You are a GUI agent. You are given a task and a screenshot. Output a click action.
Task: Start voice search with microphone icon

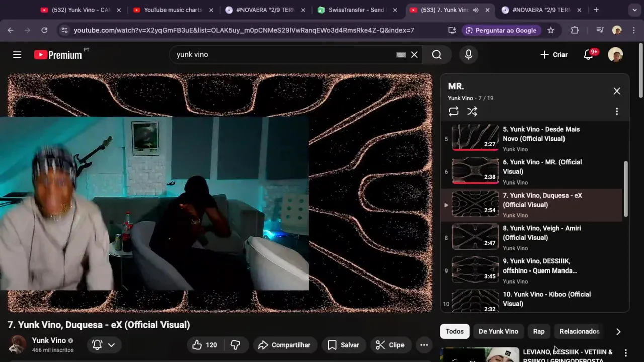click(x=469, y=55)
